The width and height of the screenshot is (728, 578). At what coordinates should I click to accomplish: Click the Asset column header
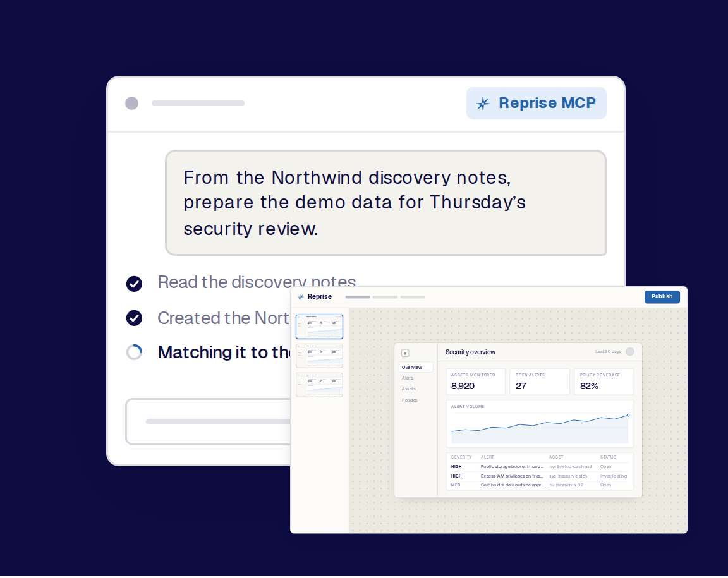(556, 457)
